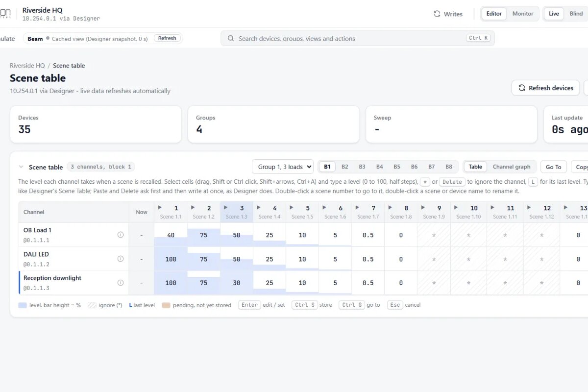This screenshot has height=392, width=588.
Task: Select Blind mode
Action: [x=576, y=14]
